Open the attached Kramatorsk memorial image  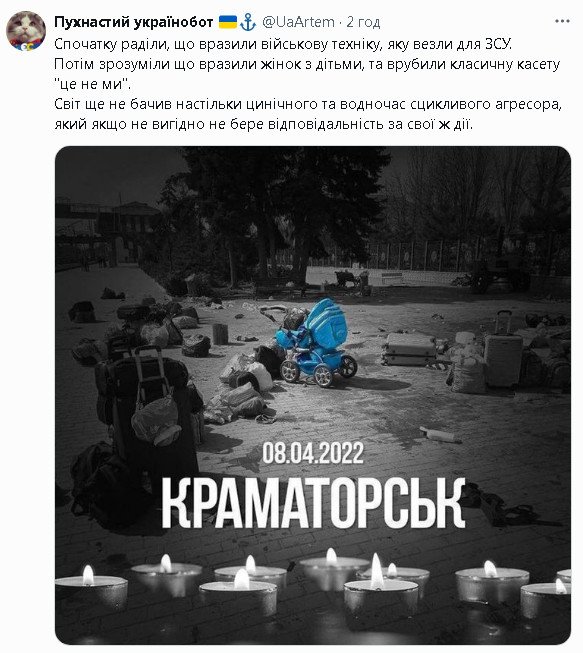(x=313, y=395)
